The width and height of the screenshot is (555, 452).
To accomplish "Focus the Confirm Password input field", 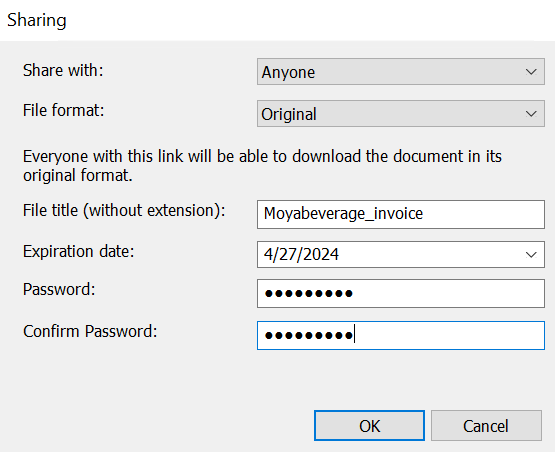I will click(401, 335).
